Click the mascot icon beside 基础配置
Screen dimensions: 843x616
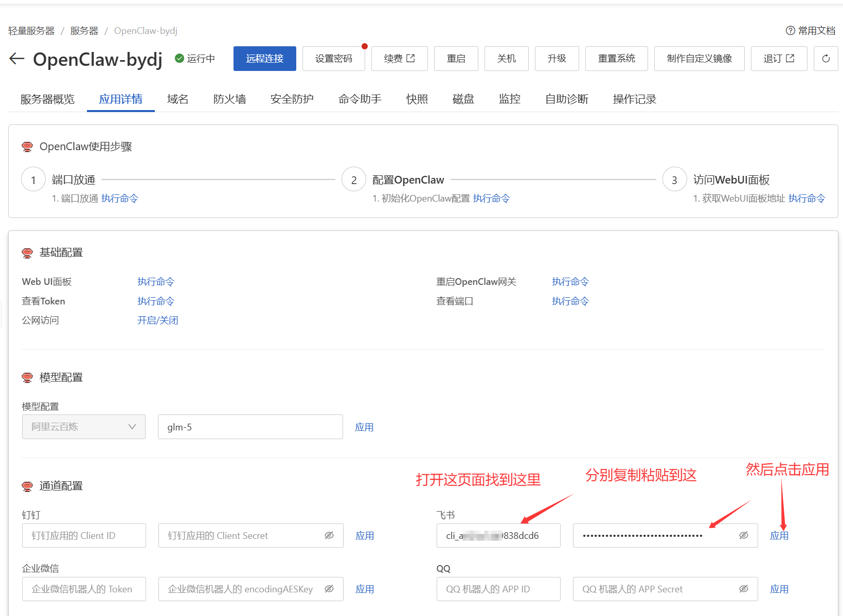coord(27,252)
